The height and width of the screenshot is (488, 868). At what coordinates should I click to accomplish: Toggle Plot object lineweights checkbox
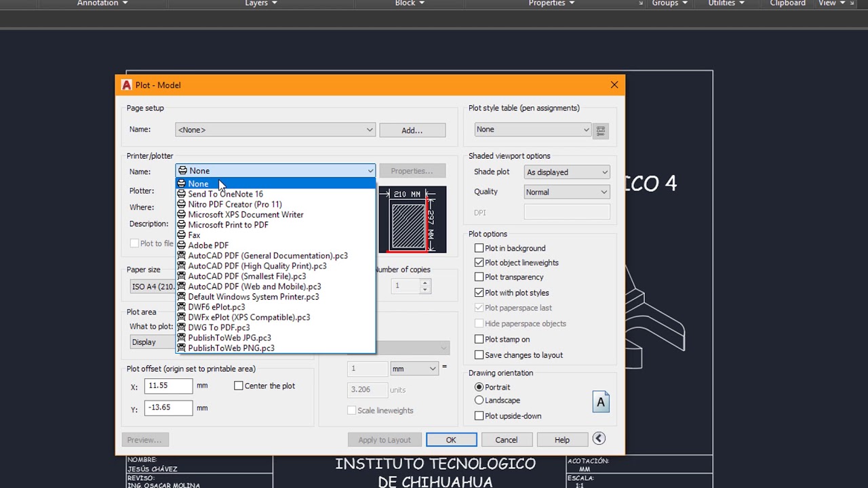(479, 262)
